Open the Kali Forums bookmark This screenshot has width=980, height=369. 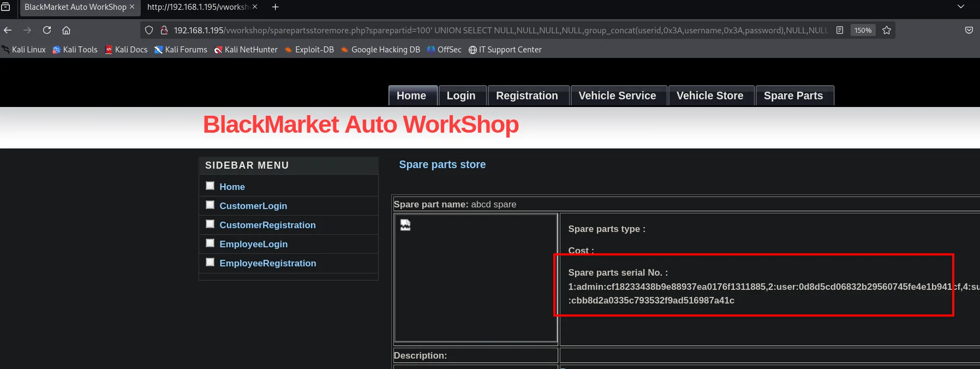[181, 50]
